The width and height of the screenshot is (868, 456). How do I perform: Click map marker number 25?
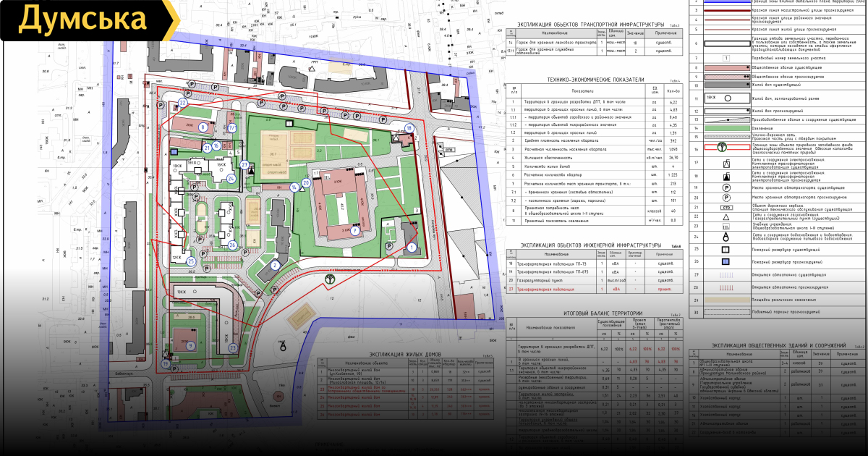[191, 261]
